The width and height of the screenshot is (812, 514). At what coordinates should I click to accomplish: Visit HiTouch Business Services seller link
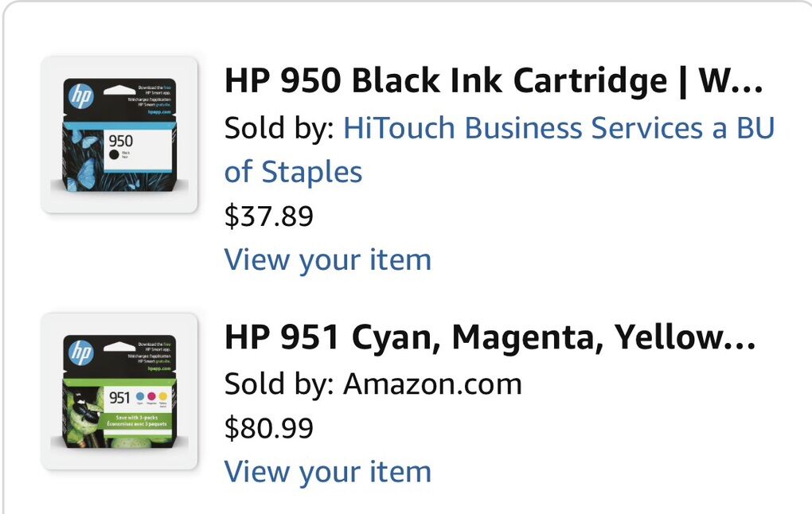click(558, 128)
